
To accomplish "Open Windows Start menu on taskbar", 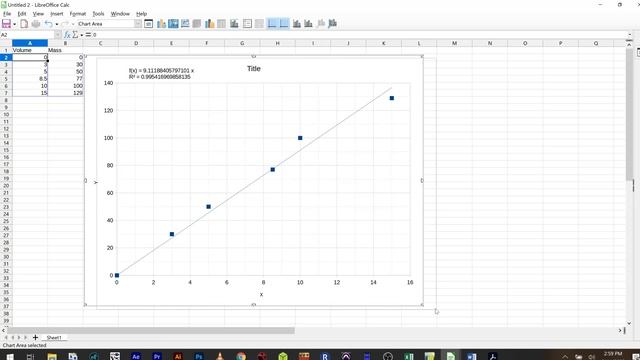I will (9, 356).
